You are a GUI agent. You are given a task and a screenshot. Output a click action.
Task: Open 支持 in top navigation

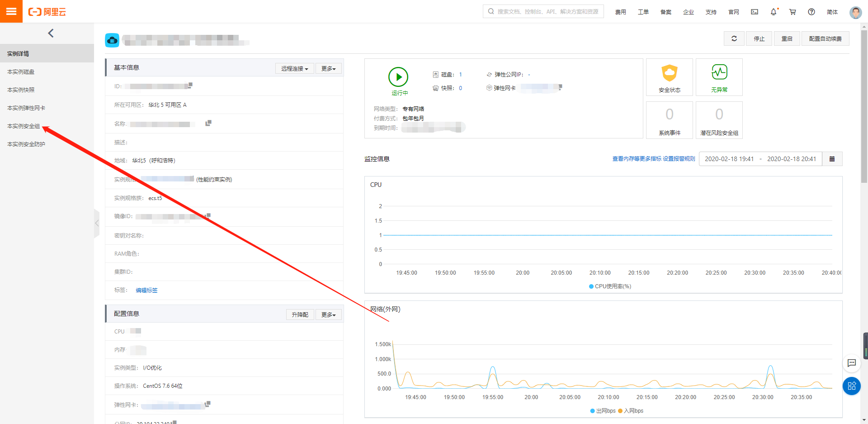click(x=711, y=12)
